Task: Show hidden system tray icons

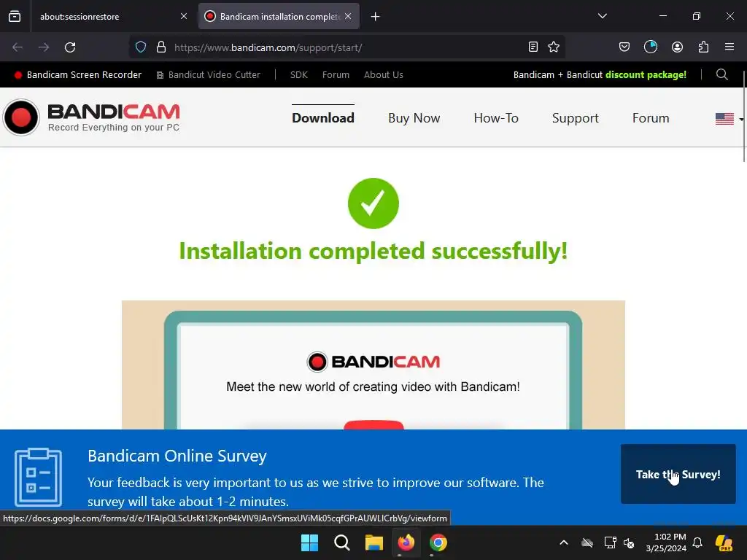Action: click(x=564, y=542)
